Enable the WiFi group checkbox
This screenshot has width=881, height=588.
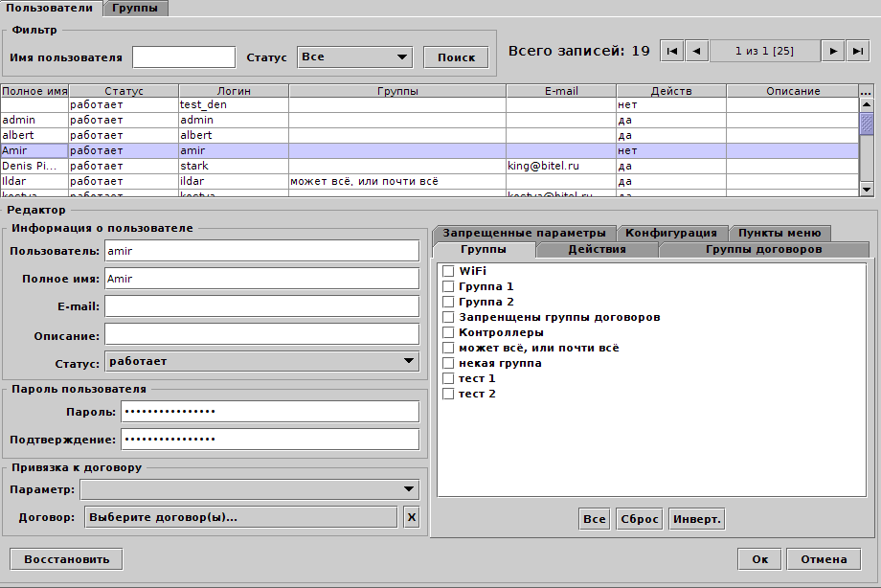[448, 271]
